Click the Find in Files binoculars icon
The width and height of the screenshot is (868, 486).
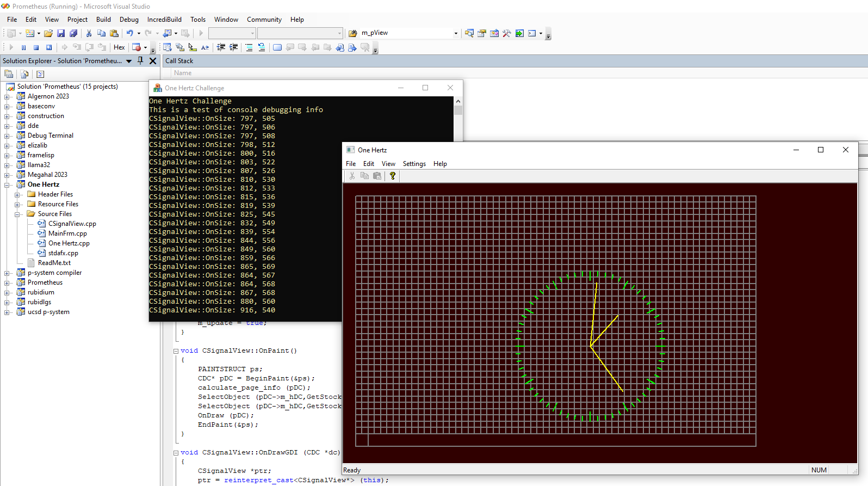click(x=352, y=33)
